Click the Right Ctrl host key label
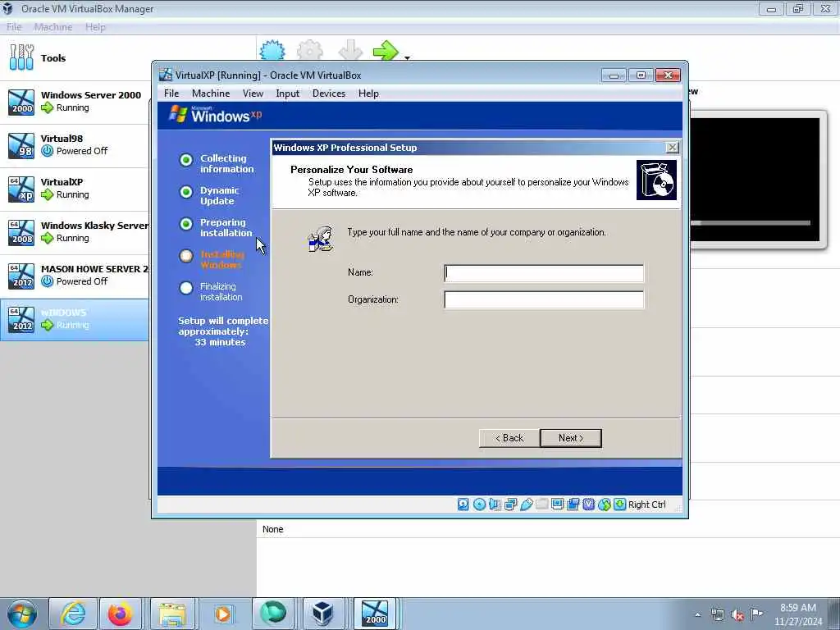This screenshot has height=630, width=840. pyautogui.click(x=647, y=504)
